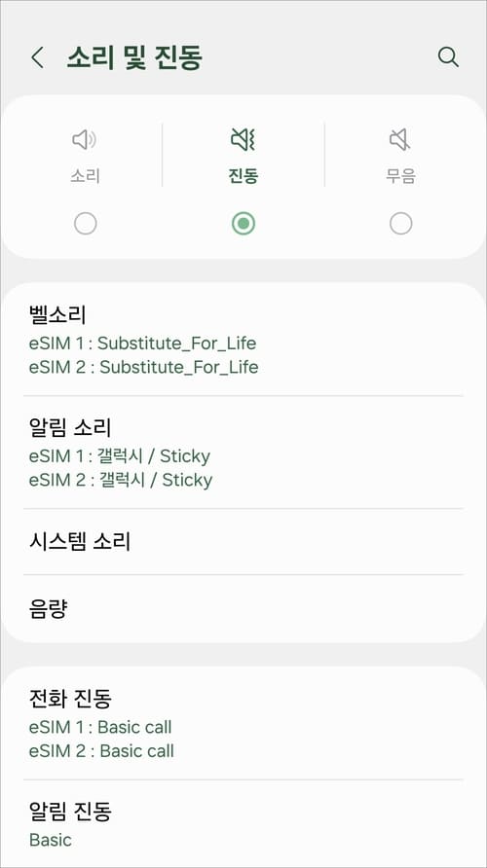Screen dimensions: 487x868
Task: Tap eSIM 2 Basic call text
Action: [101, 750]
